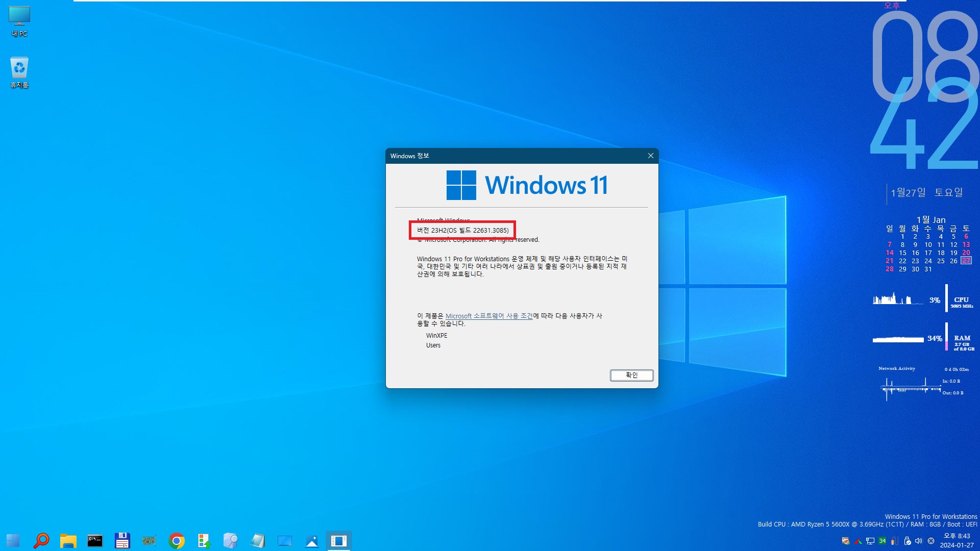Open the taskbar clock showing 오후 8:43
The image size is (980, 551).
[957, 540]
